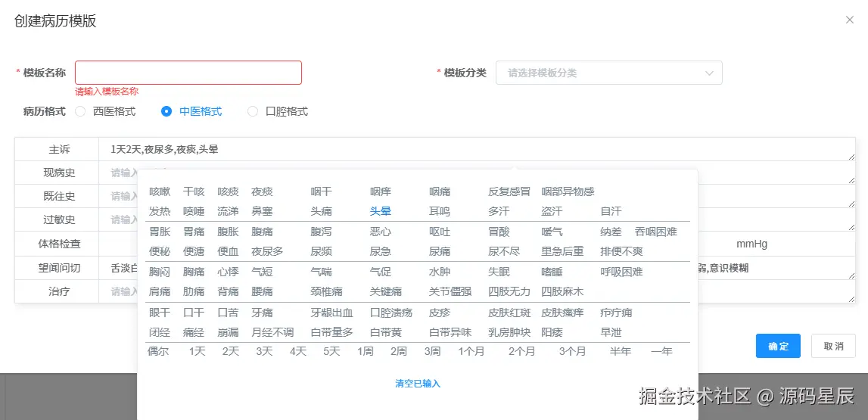Viewport: 868px width, 420px height.
Task: Add 乳房肿块 symptom
Action: [x=509, y=332]
